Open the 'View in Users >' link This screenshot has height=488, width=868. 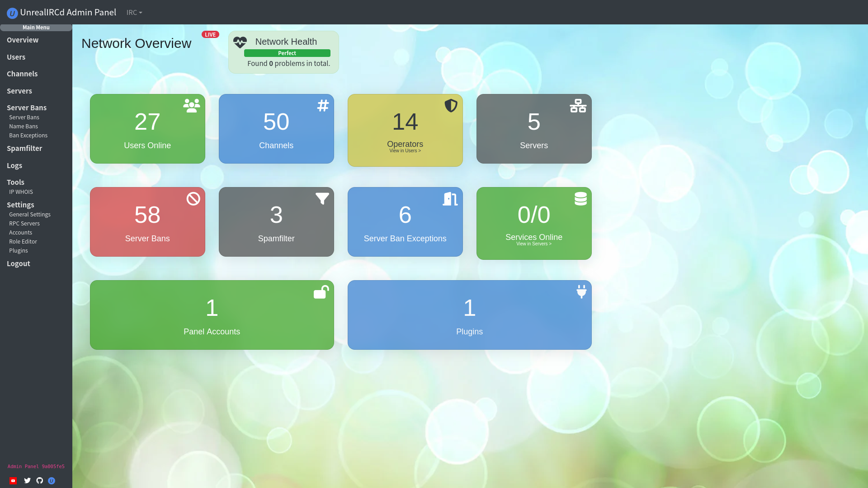(x=405, y=150)
